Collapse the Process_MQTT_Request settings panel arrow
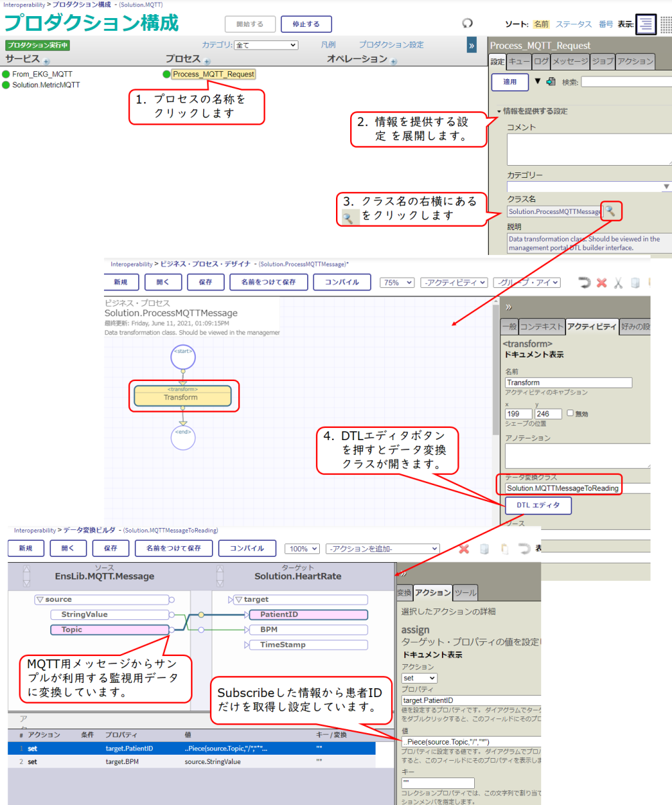 pos(471,45)
